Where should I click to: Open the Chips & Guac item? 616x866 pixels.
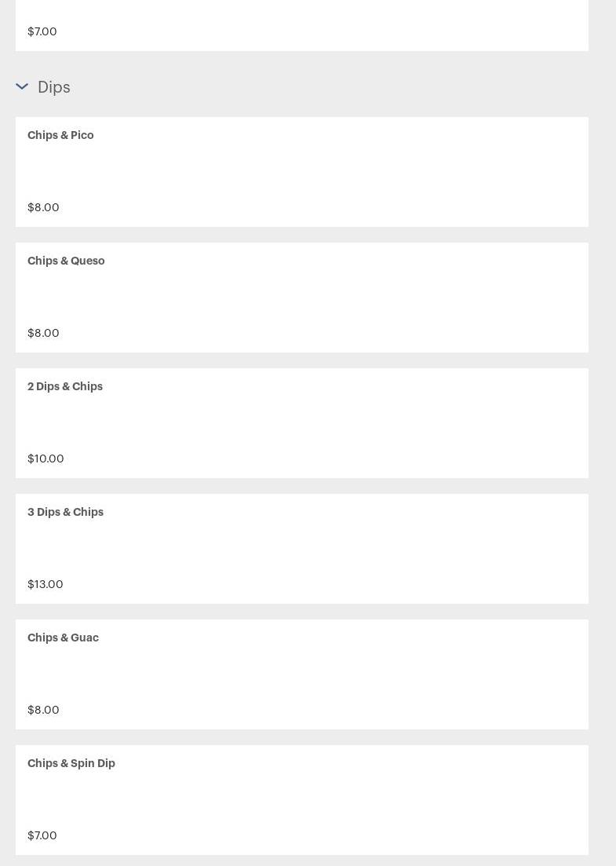(63, 638)
